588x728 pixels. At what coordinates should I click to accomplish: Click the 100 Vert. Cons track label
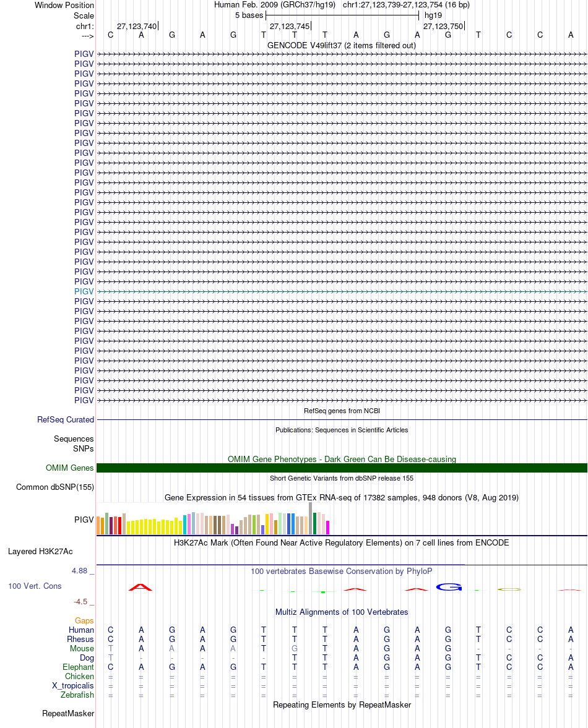click(x=35, y=586)
